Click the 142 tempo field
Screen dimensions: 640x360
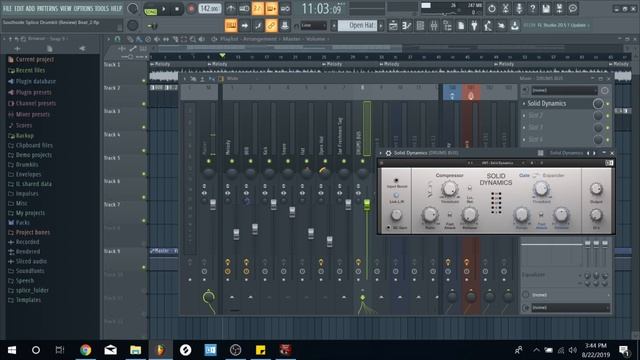209,9
